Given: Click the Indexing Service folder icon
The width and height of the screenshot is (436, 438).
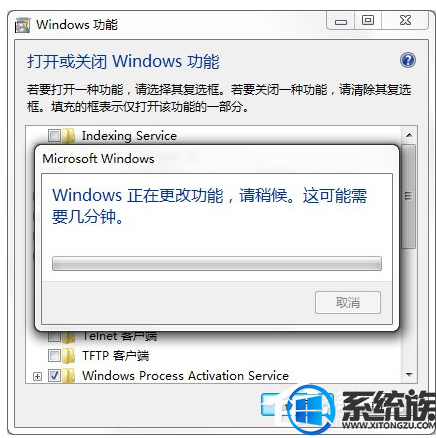Looking at the screenshot, I should (x=68, y=136).
